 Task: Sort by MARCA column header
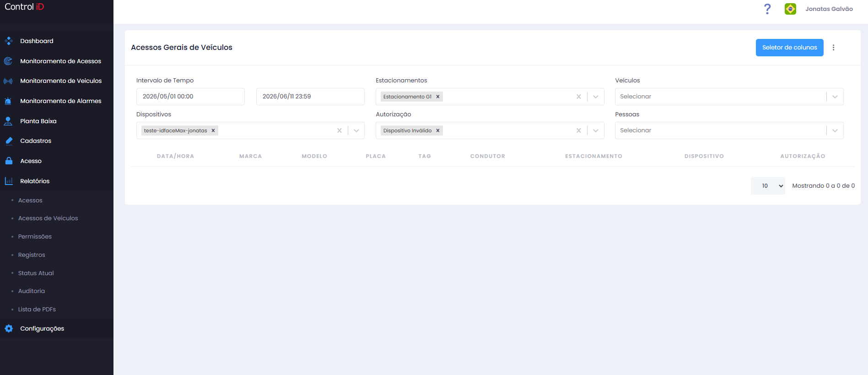250,156
